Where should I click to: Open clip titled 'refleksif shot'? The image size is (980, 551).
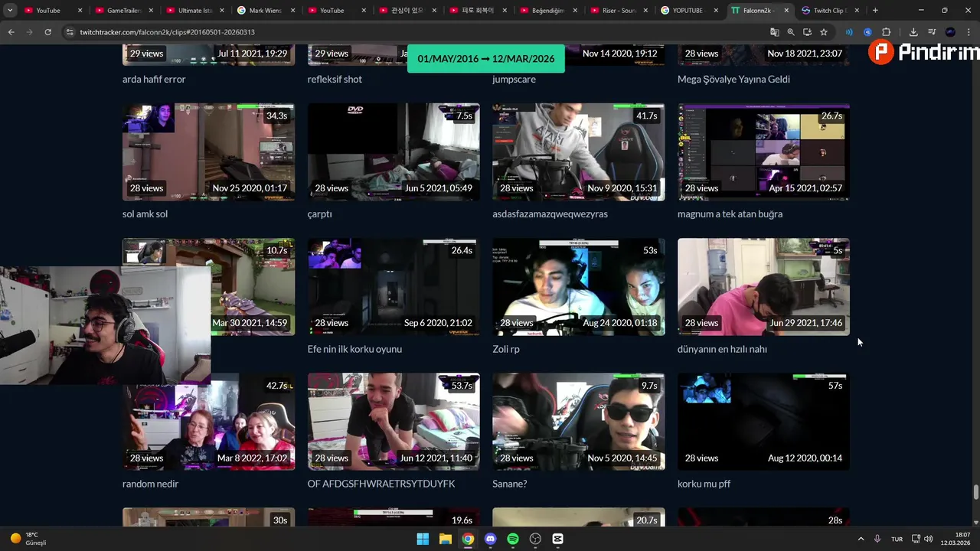click(x=335, y=80)
